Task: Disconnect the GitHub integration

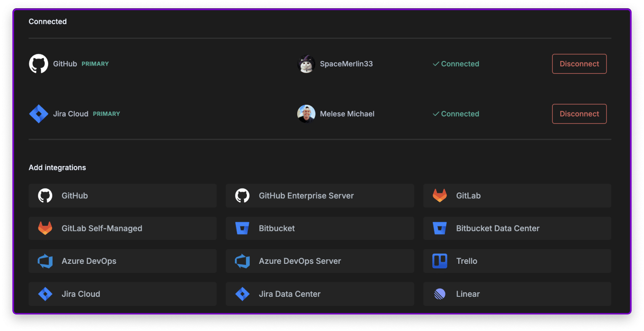Action: point(579,64)
